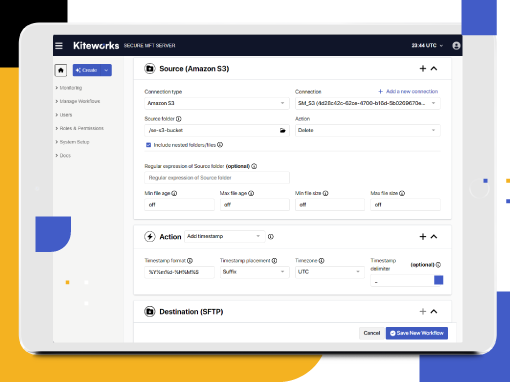Click the Min file size field
The image size is (510, 382).
(330, 205)
